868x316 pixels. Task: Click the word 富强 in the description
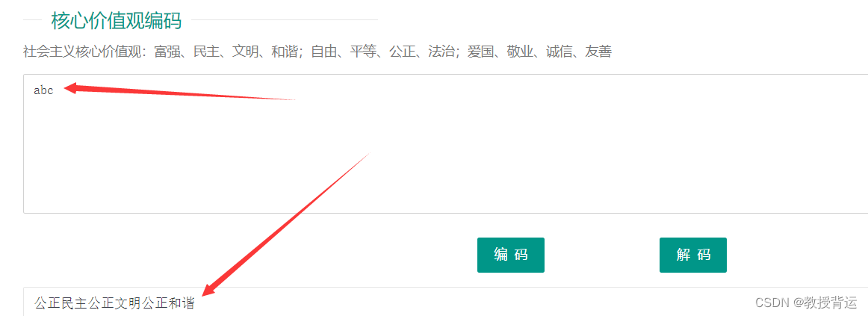pos(167,52)
